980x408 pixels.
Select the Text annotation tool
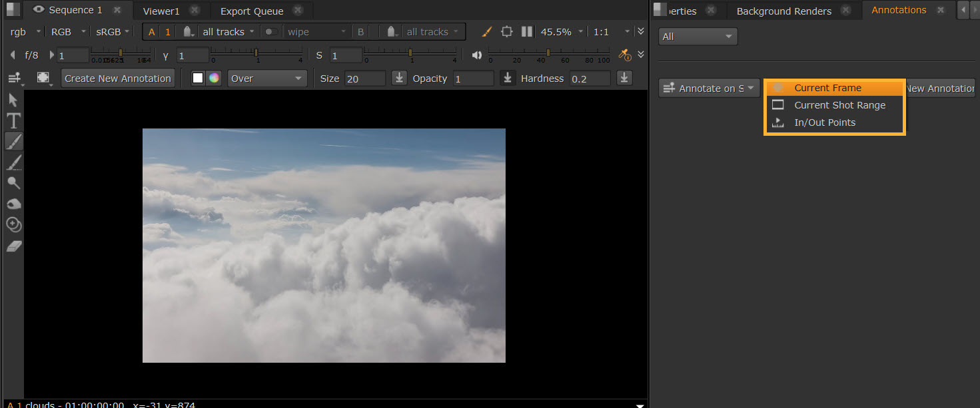coord(13,120)
